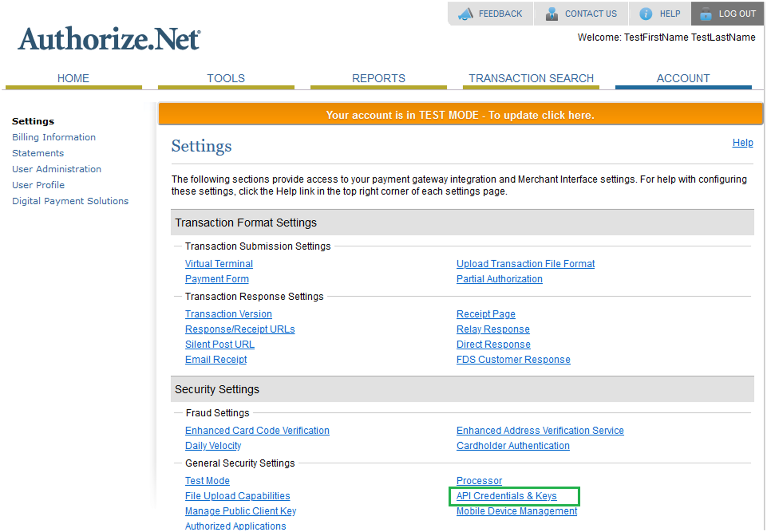Click the Help info icon
The width and height of the screenshot is (767, 532).
646,14
